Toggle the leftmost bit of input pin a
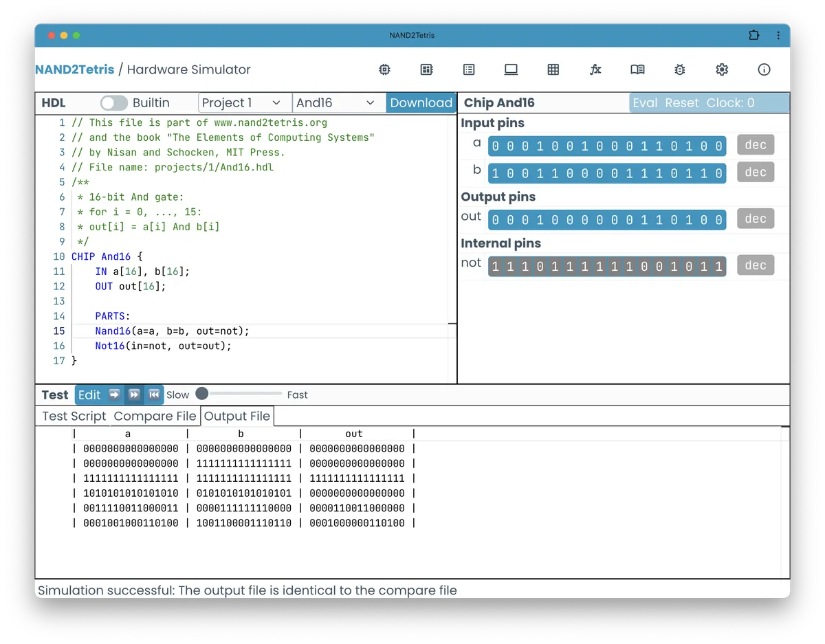This screenshot has height=644, width=825. 495,146
